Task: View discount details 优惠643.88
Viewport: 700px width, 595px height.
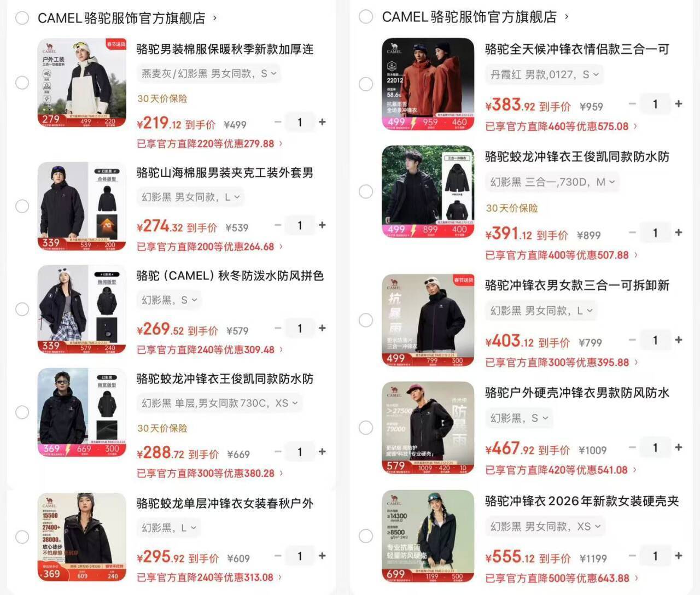Action: coord(561,578)
